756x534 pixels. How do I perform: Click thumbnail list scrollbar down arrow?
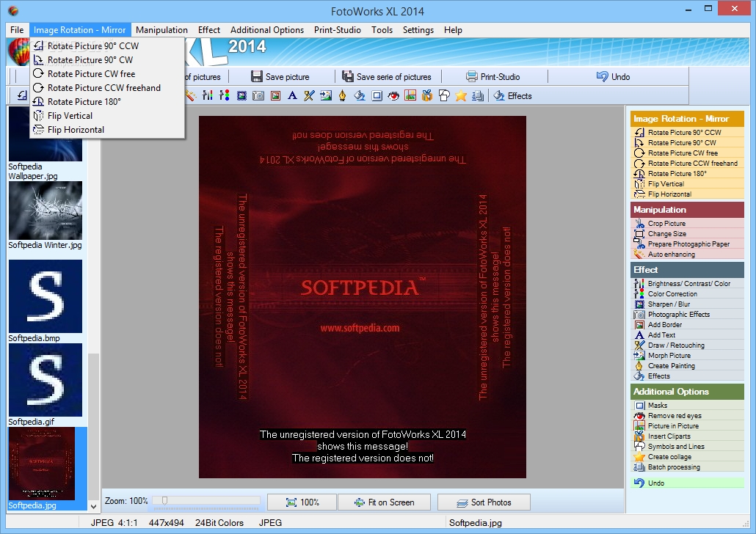pyautogui.click(x=94, y=507)
